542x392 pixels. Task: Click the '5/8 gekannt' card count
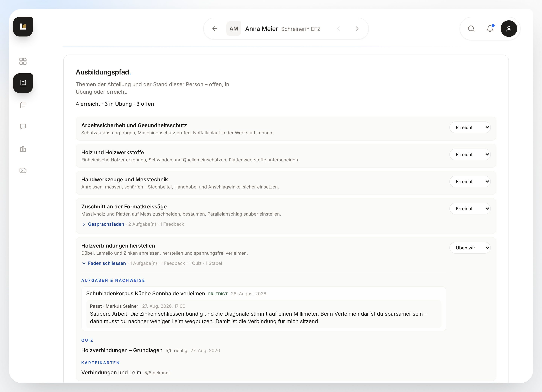[157, 373]
